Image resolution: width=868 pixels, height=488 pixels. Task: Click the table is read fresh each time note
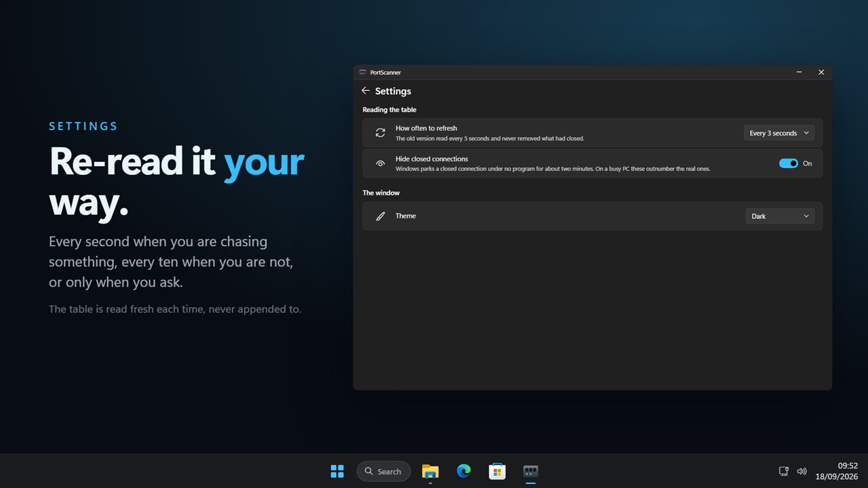click(175, 309)
